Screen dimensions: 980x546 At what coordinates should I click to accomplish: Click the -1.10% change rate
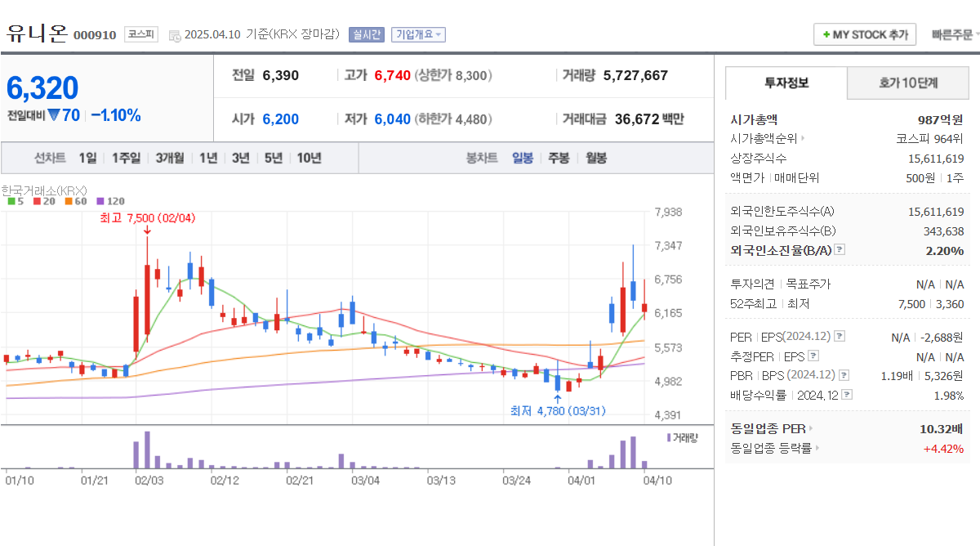[115, 115]
